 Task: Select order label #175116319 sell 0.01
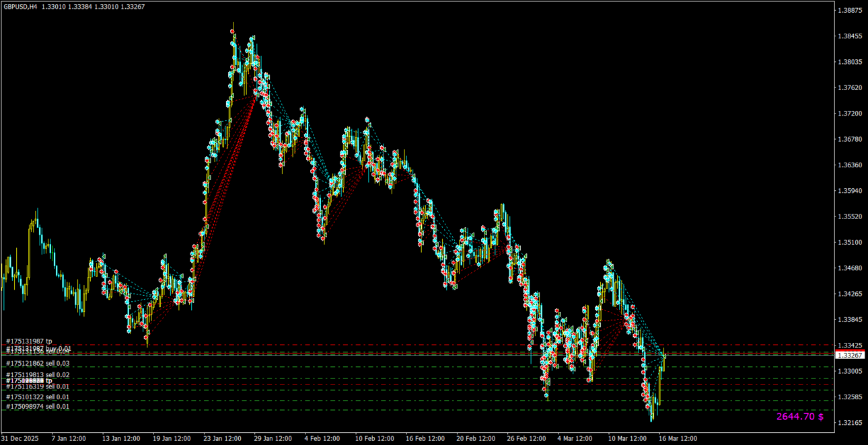click(x=38, y=387)
